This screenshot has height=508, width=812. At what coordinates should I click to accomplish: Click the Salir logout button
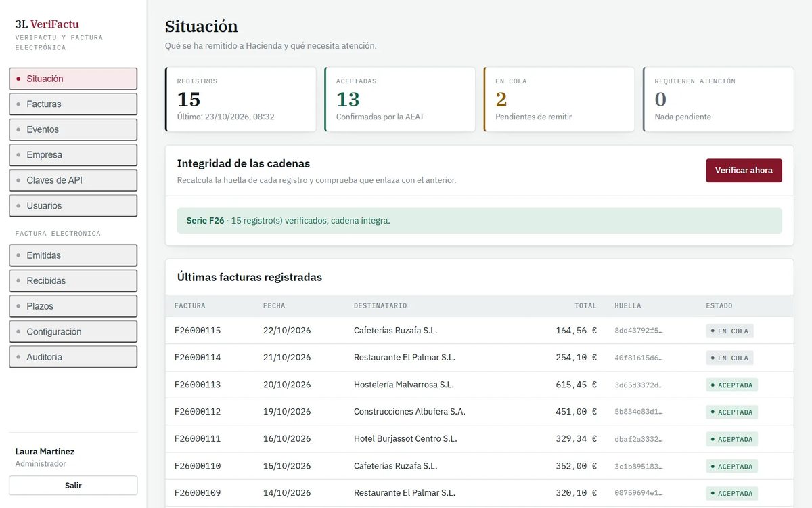pyautogui.click(x=73, y=486)
